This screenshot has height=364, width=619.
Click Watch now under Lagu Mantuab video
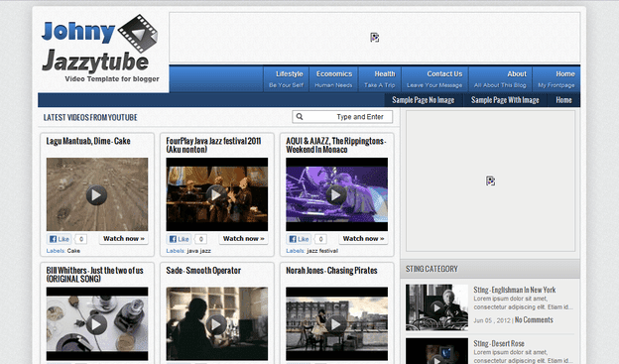coord(124,239)
